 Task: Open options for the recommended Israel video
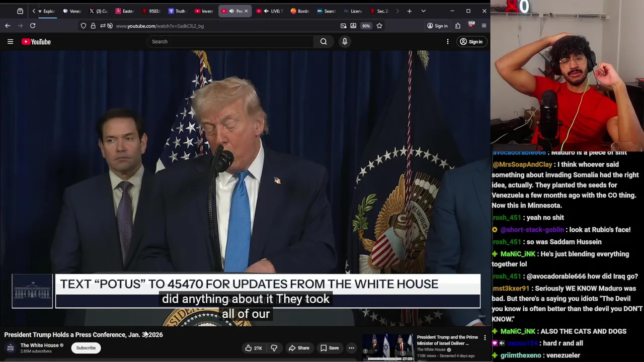tap(485, 338)
